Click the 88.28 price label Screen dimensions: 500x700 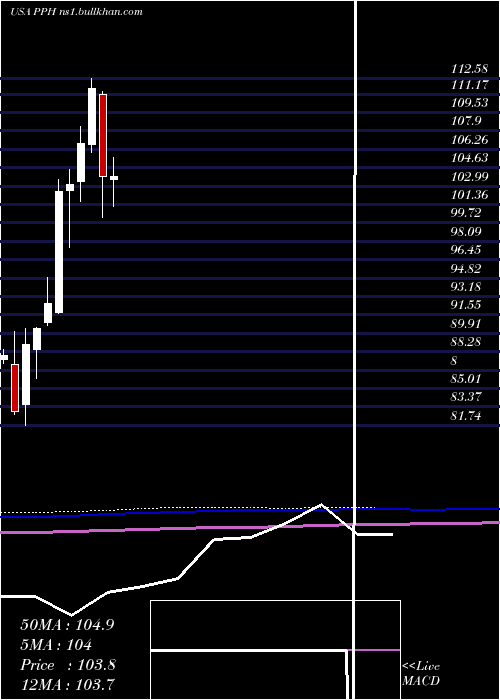[466, 342]
